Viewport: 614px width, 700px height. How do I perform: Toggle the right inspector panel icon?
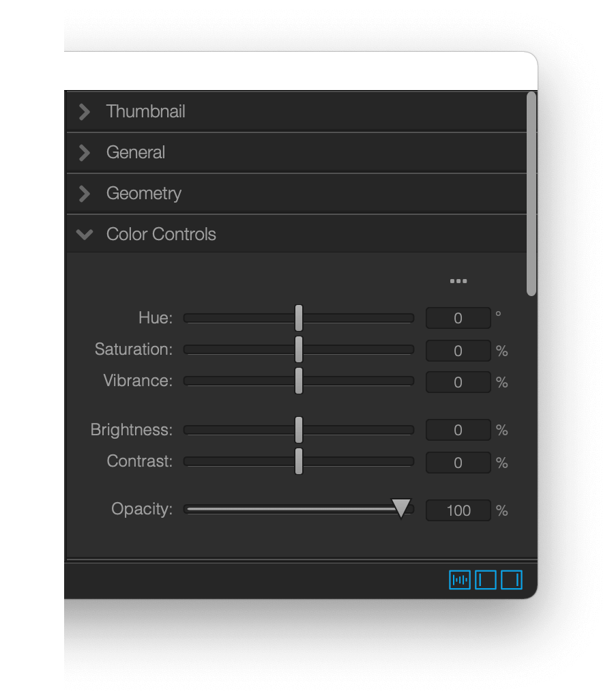(511, 579)
